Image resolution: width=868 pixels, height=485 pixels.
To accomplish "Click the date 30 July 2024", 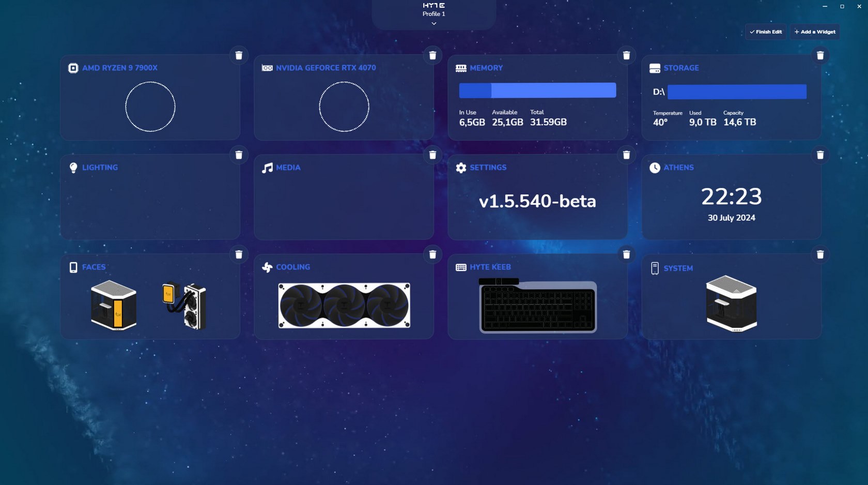I will point(731,218).
